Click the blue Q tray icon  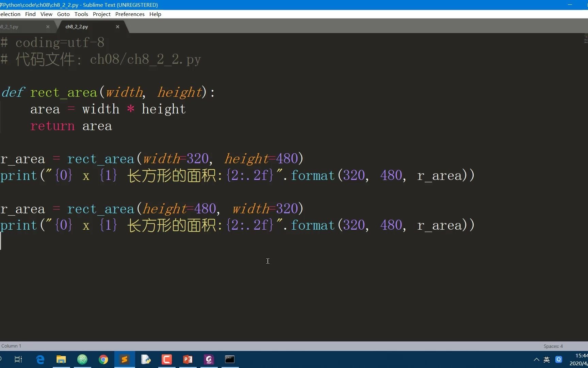(x=559, y=359)
